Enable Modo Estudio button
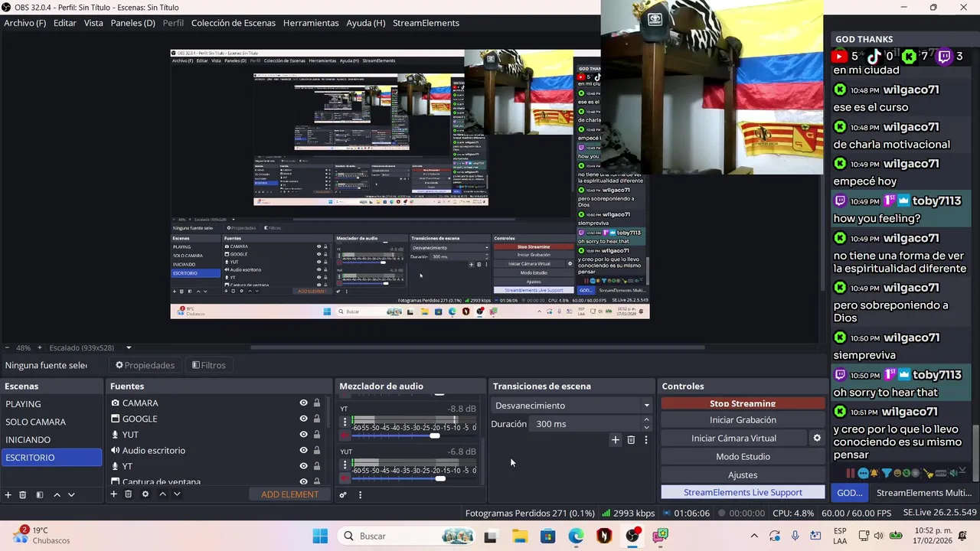 [x=743, y=456]
